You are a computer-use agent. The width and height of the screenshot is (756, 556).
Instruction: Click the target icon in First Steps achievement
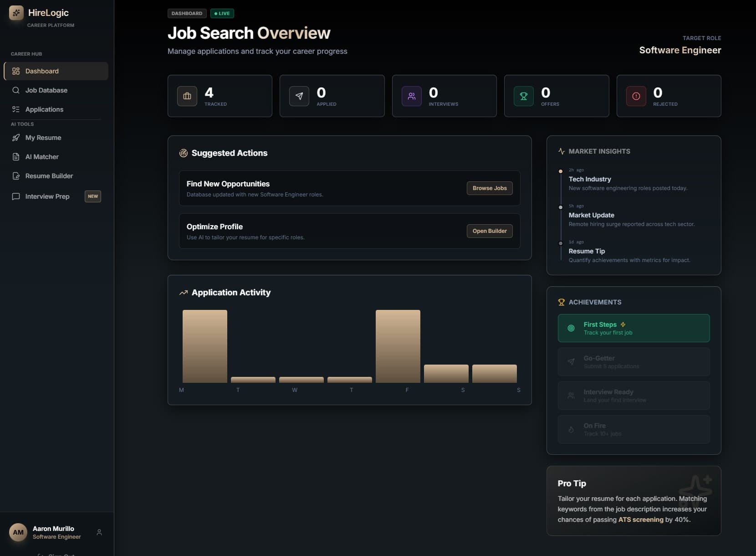coord(571,328)
